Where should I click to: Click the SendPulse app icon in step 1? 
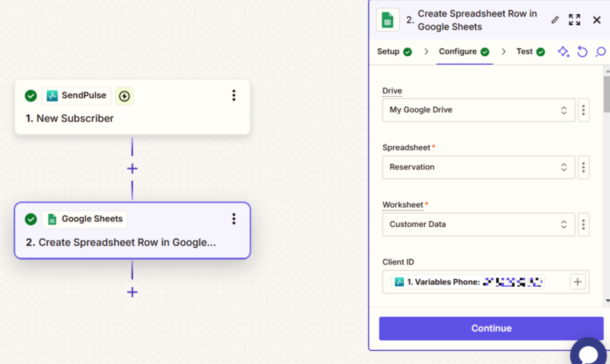point(52,96)
